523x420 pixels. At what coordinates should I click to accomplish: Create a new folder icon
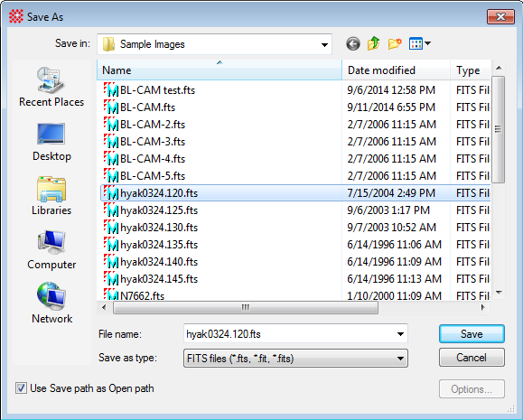click(395, 43)
